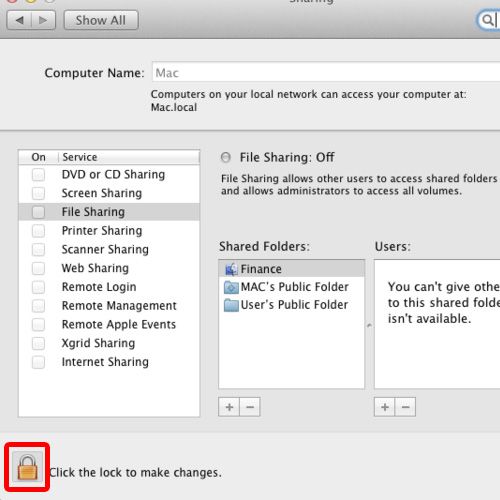Select MAC's Public Folder icon
This screenshot has height=500, width=500.
pos(231,287)
